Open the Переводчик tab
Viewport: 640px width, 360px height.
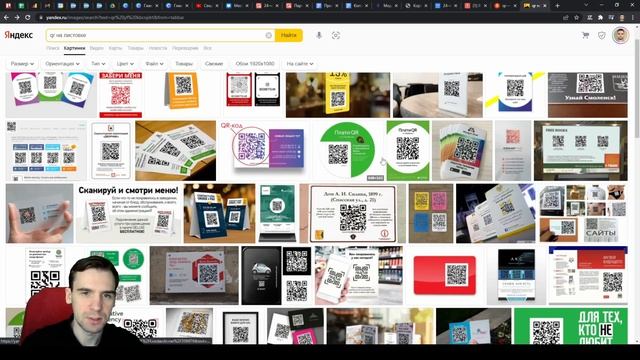(185, 48)
